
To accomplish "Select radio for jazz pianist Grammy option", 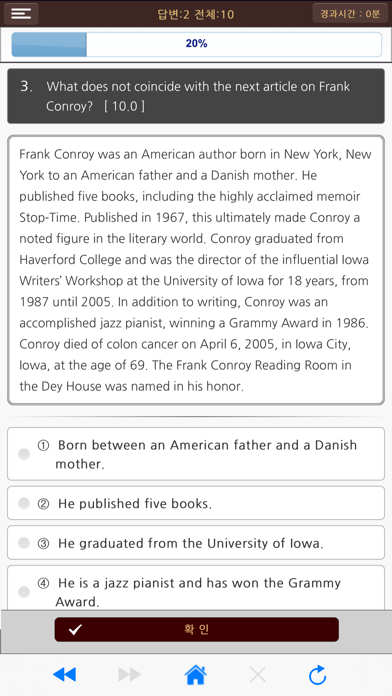I will coord(24,592).
